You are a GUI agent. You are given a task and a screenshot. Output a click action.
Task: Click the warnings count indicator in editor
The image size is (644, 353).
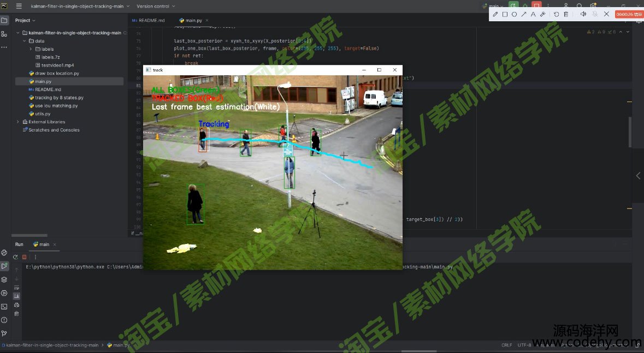[x=590, y=32]
